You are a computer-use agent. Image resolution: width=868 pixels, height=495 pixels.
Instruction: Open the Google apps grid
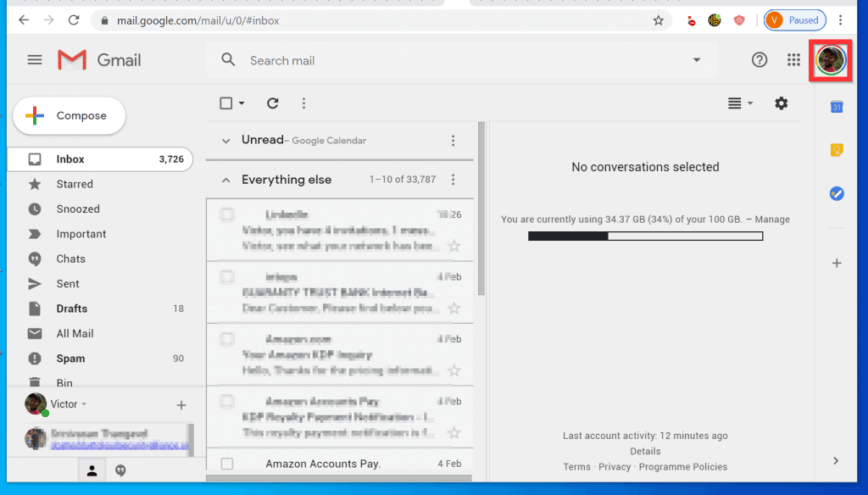(793, 60)
